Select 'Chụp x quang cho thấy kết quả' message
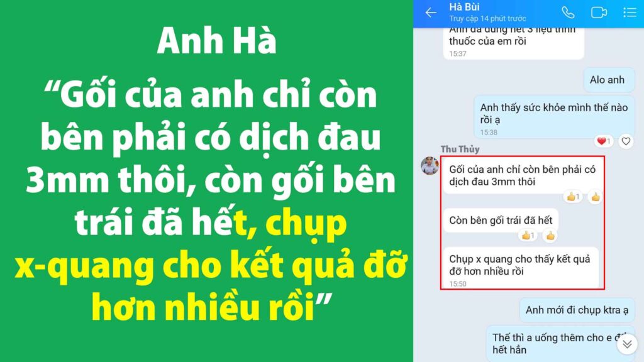The width and height of the screenshot is (644, 362). (x=521, y=268)
